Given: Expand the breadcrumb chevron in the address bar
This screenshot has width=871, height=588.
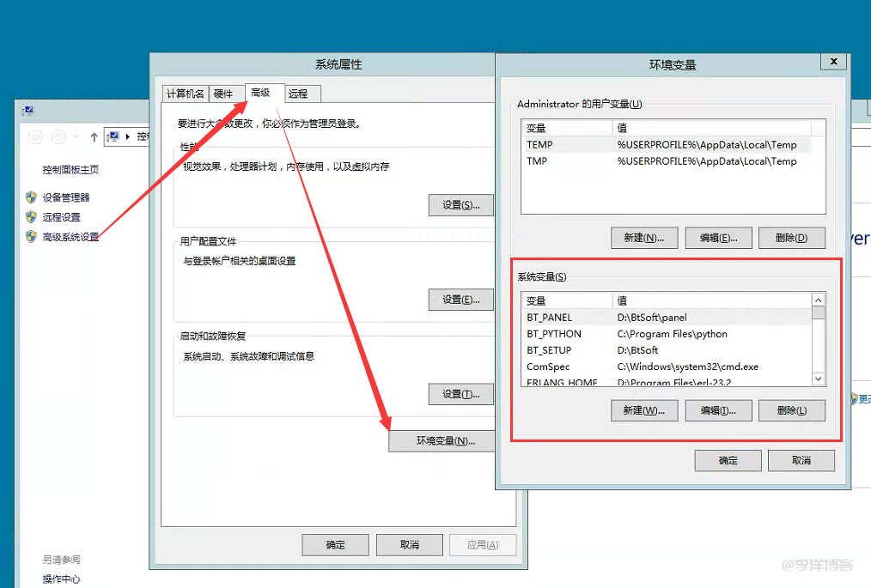Looking at the screenshot, I should (x=129, y=136).
